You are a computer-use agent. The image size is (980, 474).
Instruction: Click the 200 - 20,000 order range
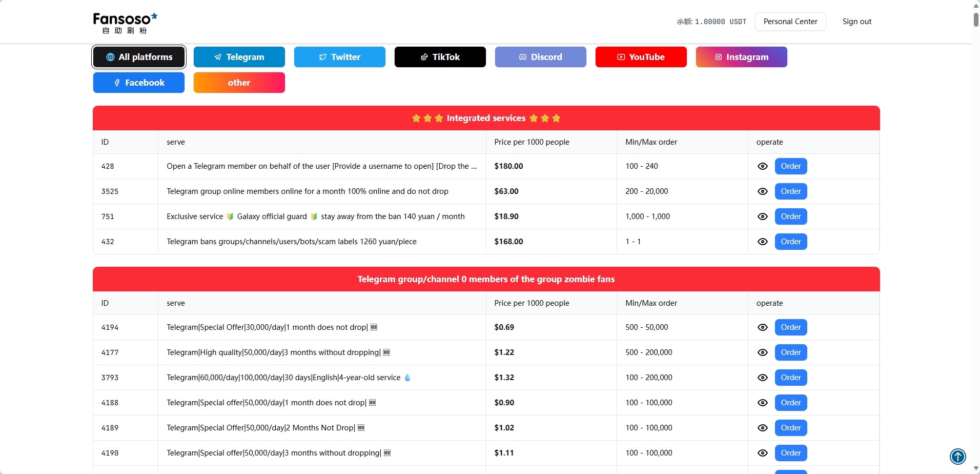[x=646, y=191]
